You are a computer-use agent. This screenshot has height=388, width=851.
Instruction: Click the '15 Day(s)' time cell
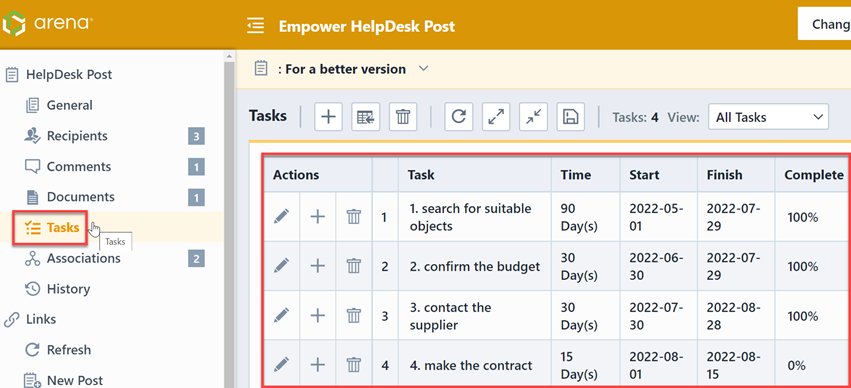coord(586,365)
